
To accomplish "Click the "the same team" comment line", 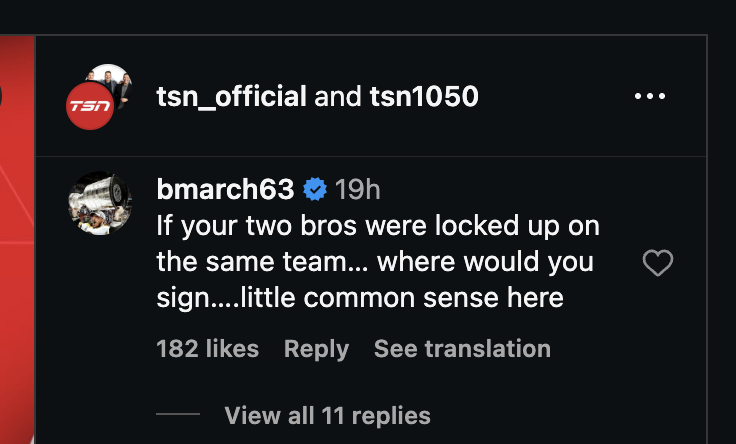I will [x=375, y=263].
